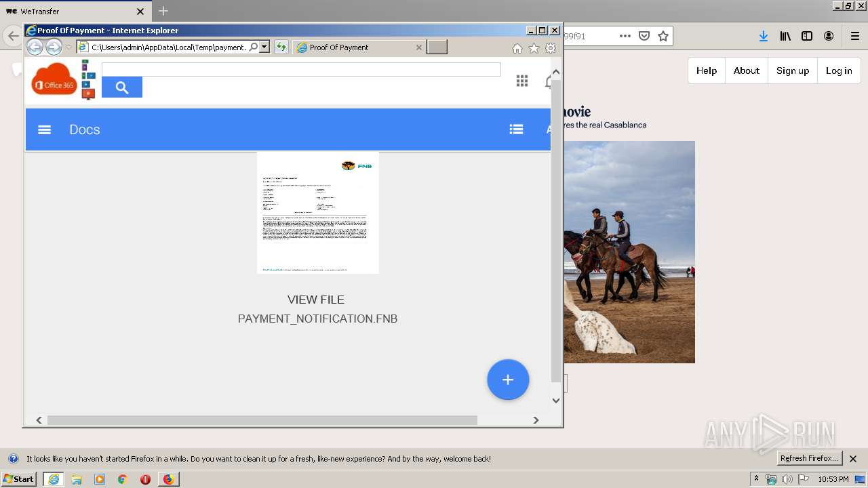Switch to list view icon in Docs bar
This screenshot has height=488, width=868.
coord(516,129)
